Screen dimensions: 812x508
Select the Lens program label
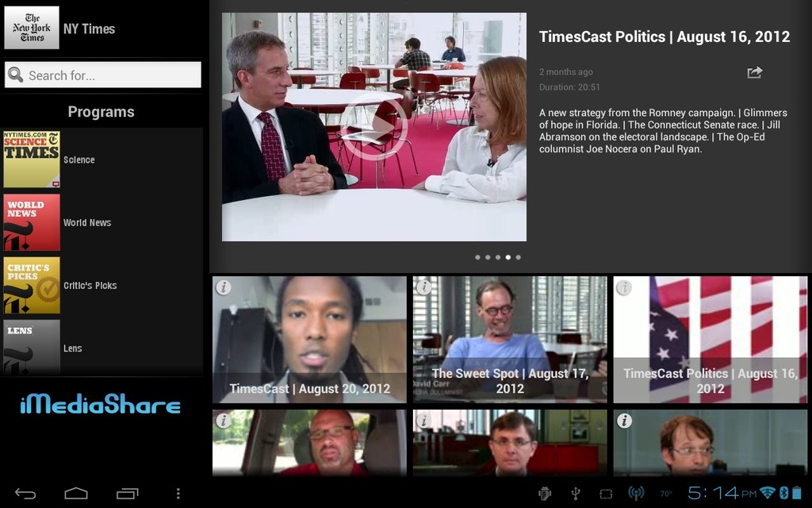pyautogui.click(x=72, y=348)
